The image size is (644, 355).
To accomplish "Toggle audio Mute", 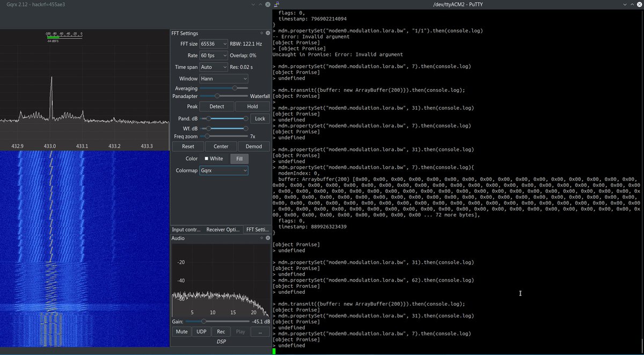I will coord(182,331).
